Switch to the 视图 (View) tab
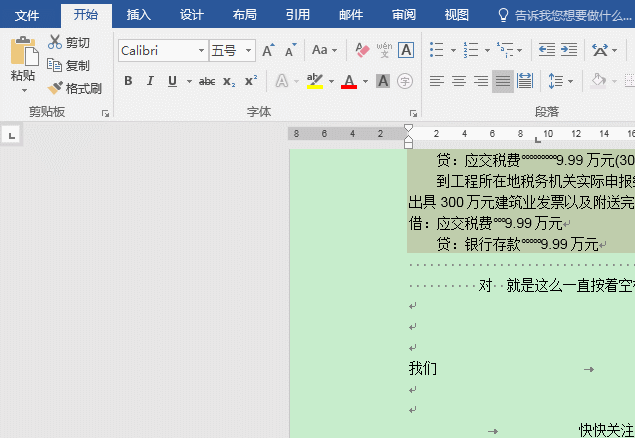Screen dimensions: 635x438 (457, 15)
